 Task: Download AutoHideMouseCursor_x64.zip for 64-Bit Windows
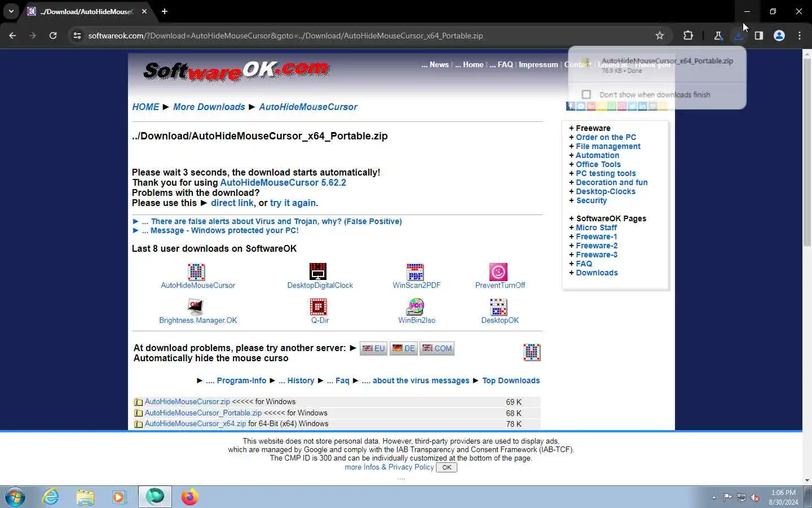(x=195, y=423)
